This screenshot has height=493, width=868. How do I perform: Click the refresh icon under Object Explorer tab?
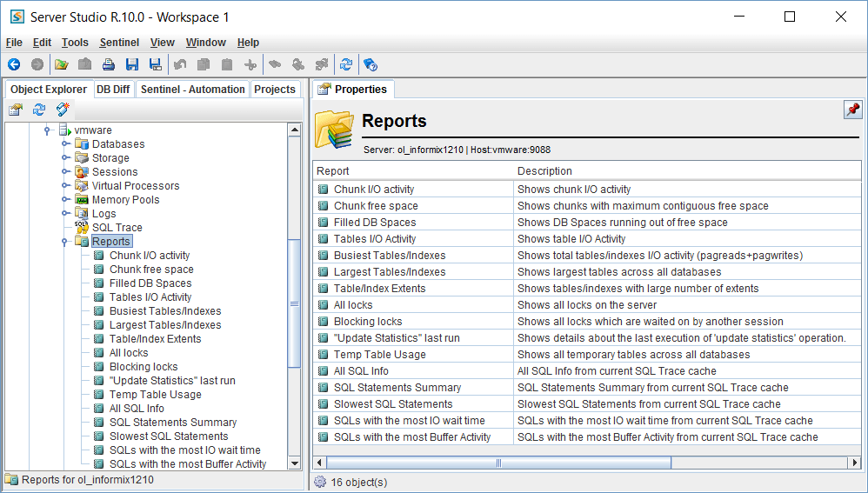(x=39, y=110)
